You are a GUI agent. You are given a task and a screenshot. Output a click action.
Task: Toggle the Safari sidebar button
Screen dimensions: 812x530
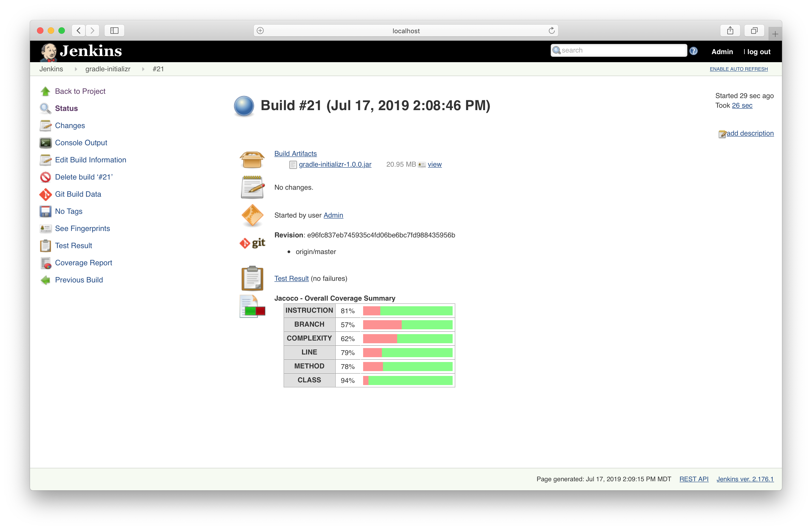(114, 31)
